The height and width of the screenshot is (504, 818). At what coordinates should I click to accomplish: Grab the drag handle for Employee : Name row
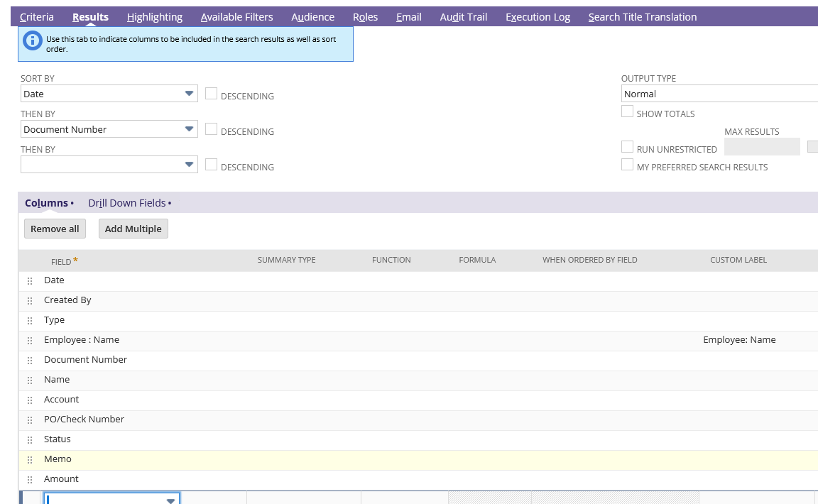(x=30, y=340)
